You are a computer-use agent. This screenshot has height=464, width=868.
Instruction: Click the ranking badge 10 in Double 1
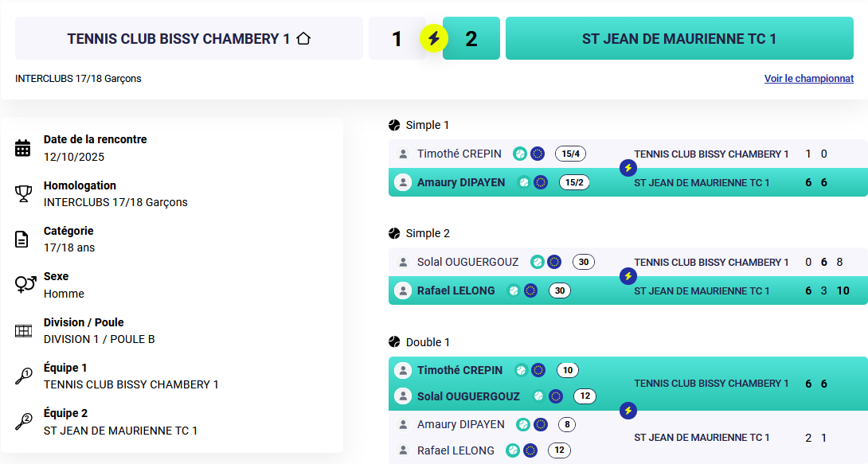click(568, 370)
